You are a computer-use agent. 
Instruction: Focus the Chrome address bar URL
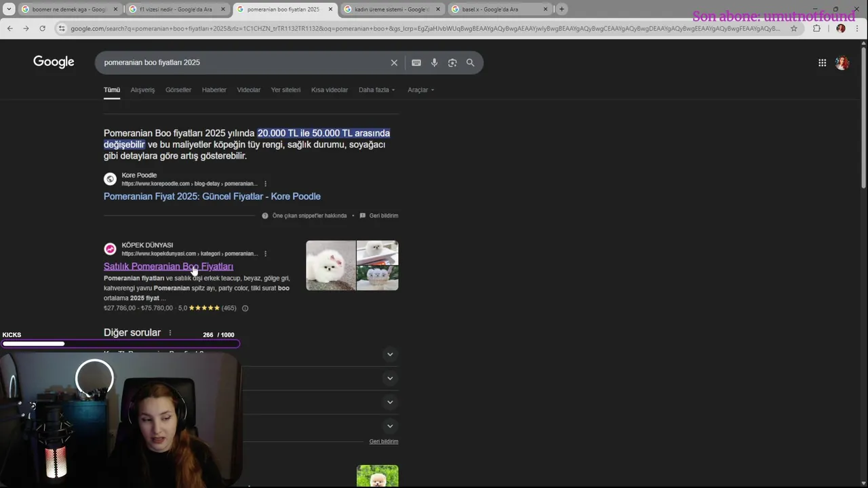point(425,28)
